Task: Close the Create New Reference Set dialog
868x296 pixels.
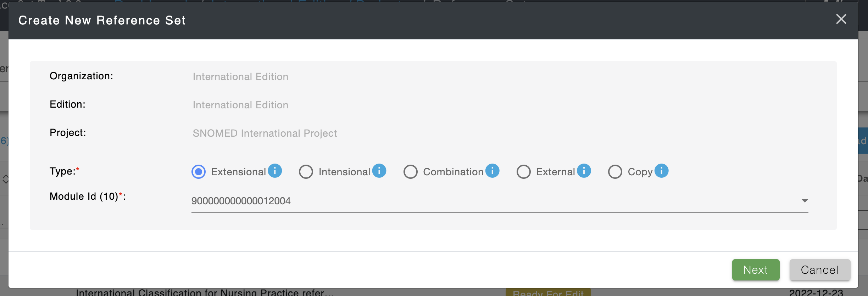Action: pyautogui.click(x=841, y=19)
